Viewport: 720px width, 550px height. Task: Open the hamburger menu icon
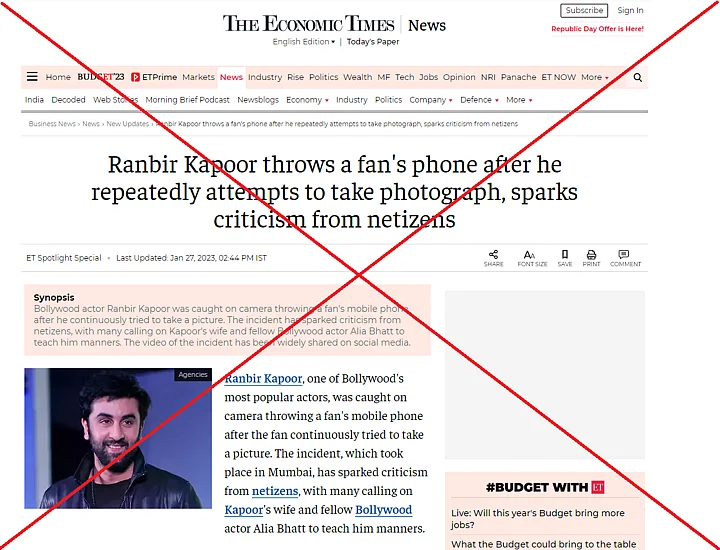[32, 77]
